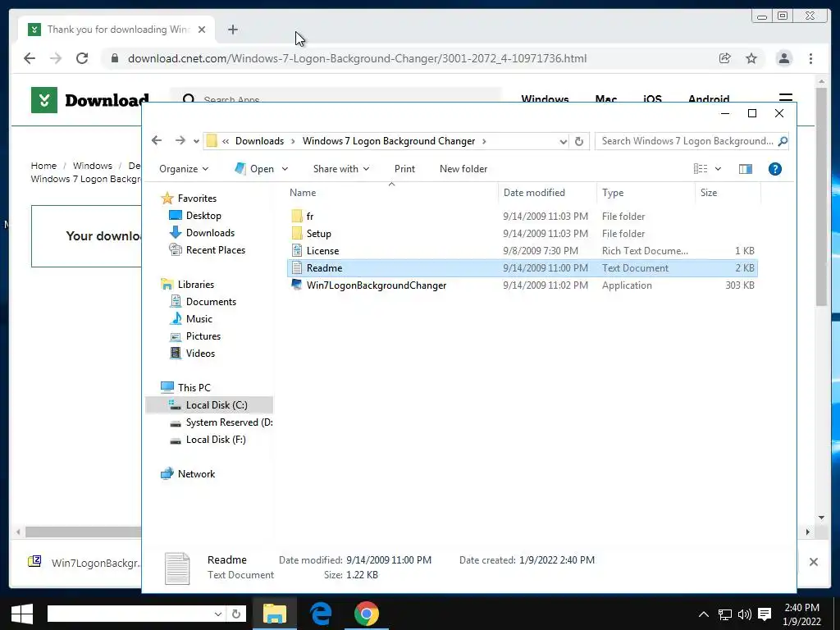Viewport: 840px width, 630px height.
Task: Open Chrome's three-dot menu
Action: [810, 58]
